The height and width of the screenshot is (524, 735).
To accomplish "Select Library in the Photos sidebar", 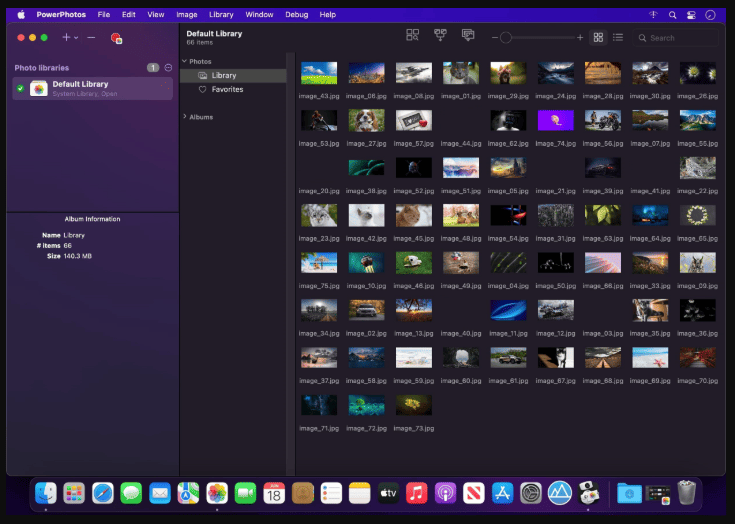I will (233, 75).
